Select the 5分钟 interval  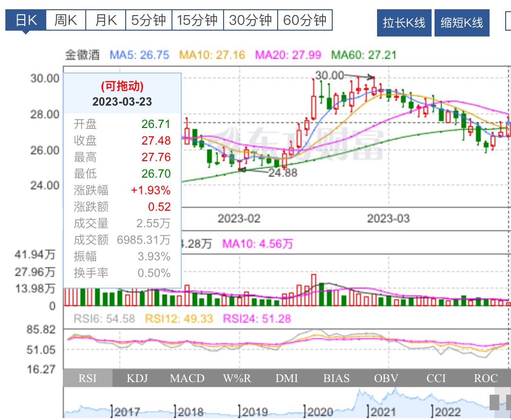pyautogui.click(x=149, y=20)
